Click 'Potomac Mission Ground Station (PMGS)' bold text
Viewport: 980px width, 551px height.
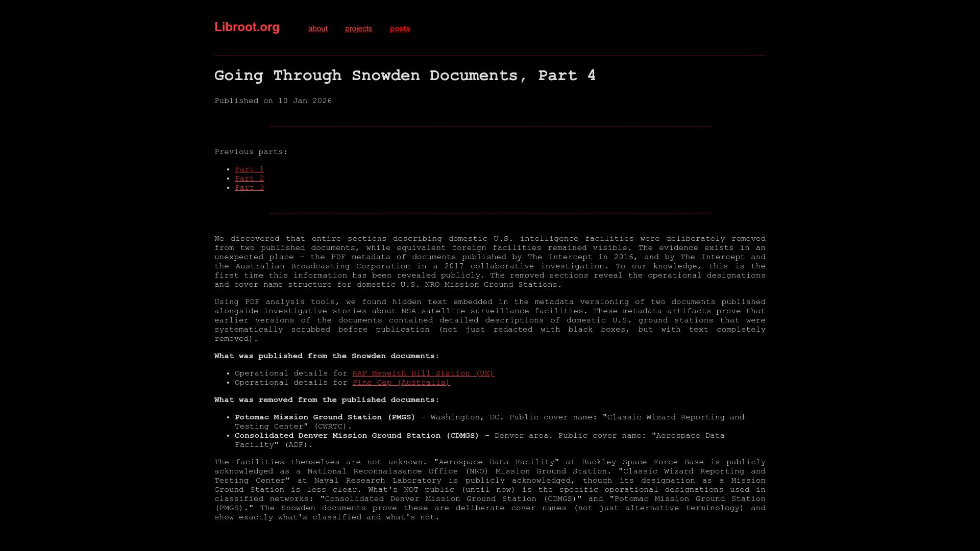tap(325, 417)
